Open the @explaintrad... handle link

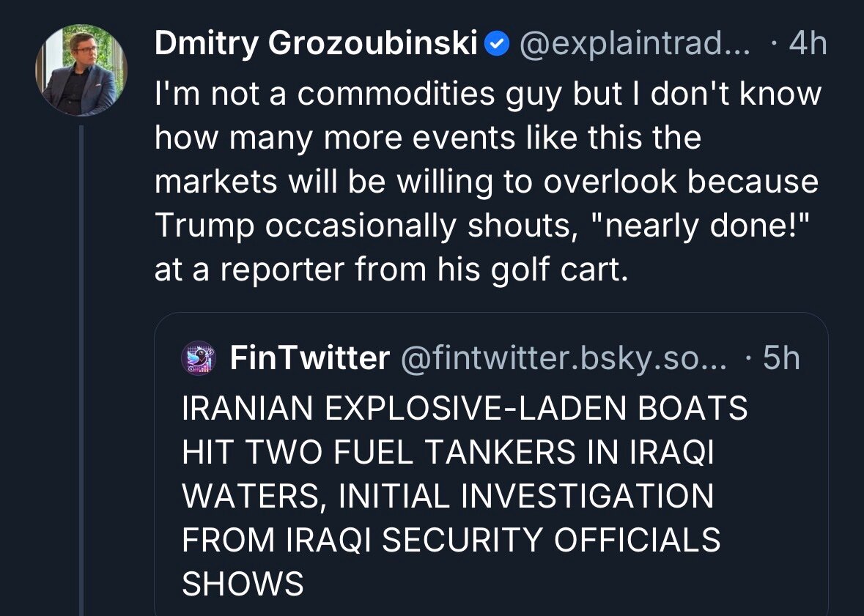[635, 45]
